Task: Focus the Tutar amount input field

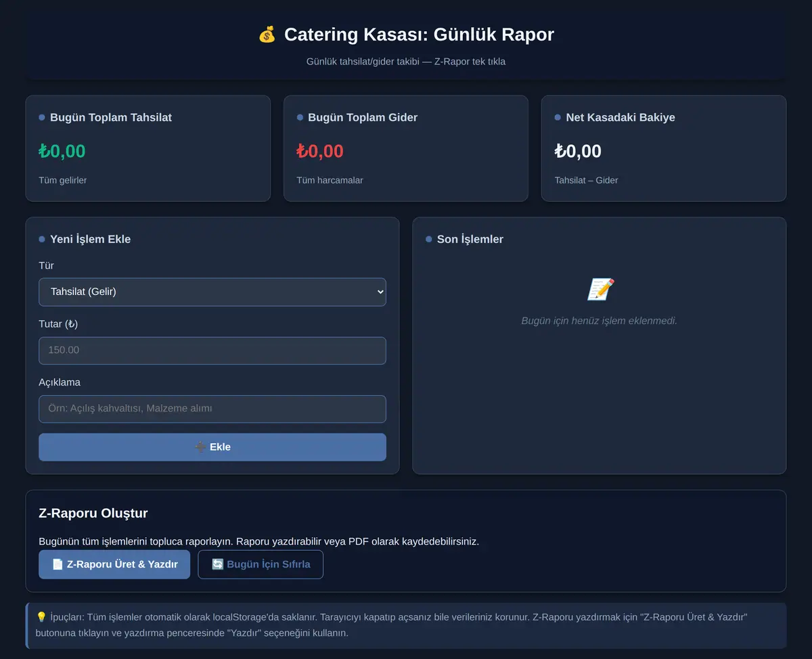Action: click(212, 350)
